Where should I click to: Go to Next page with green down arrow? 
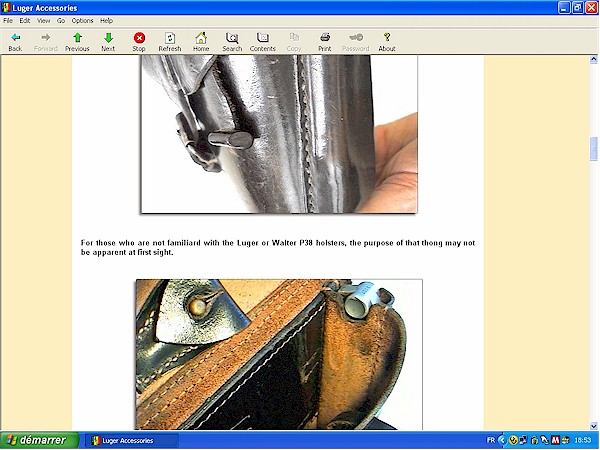[x=108, y=38]
